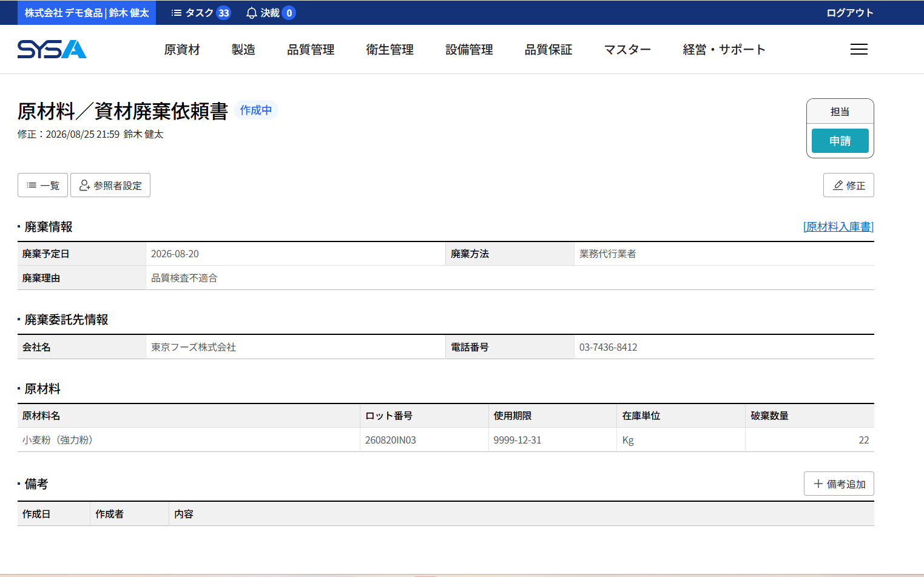The height and width of the screenshot is (577, 924).
Task: Click the page title 原材料／資材廃棄依頼書
Action: point(123,111)
